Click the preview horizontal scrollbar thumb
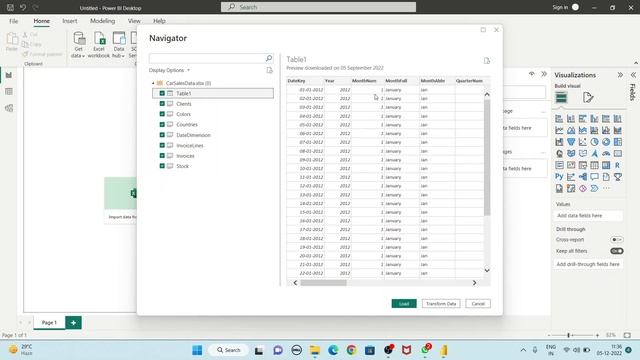Image resolution: width=640 pixels, height=360 pixels. click(323, 283)
